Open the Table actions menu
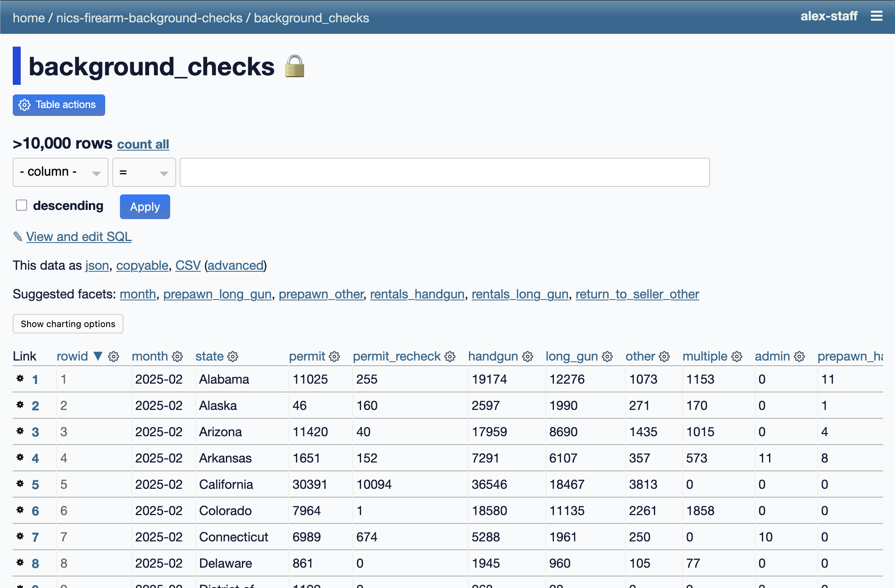The image size is (895, 588). [x=59, y=105]
